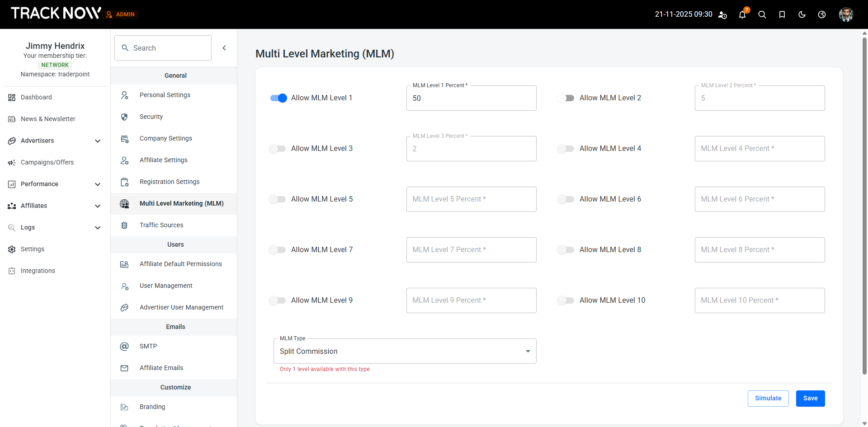Click the Security shield icon
The width and height of the screenshot is (868, 427).
coord(124,117)
